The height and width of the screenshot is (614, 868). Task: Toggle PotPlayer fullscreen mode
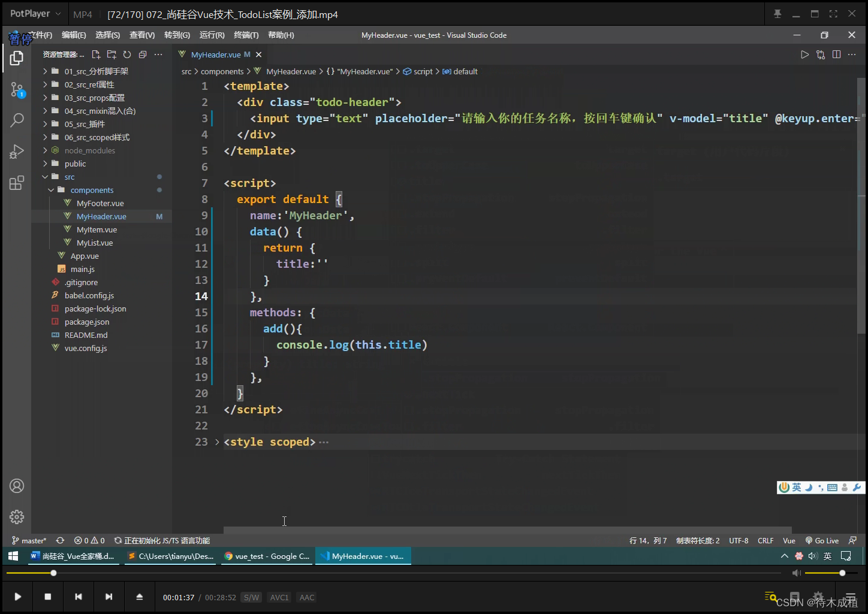833,14
